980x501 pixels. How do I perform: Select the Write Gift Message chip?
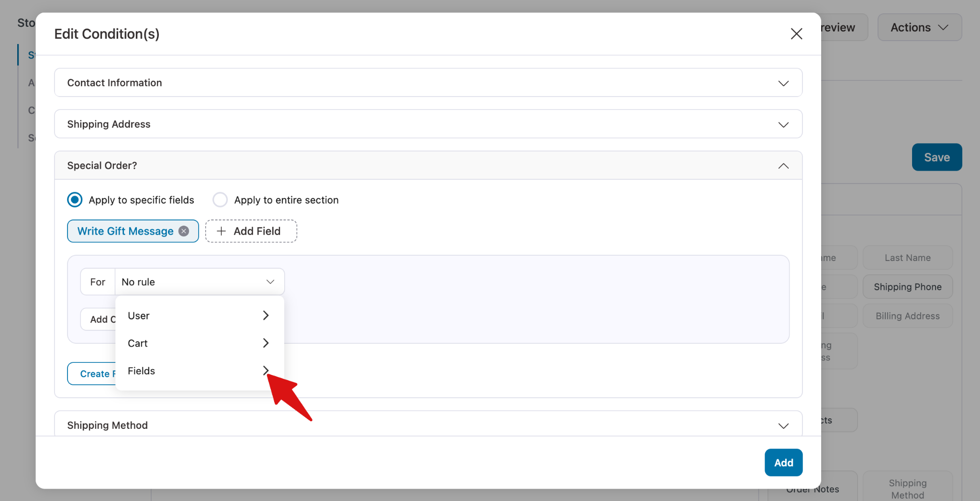pyautogui.click(x=125, y=231)
